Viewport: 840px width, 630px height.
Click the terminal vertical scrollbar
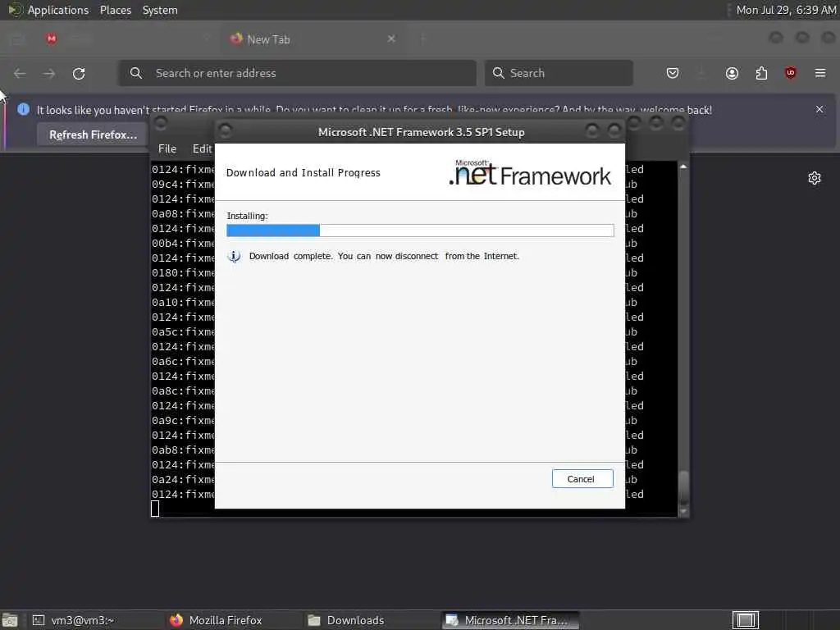(683, 339)
